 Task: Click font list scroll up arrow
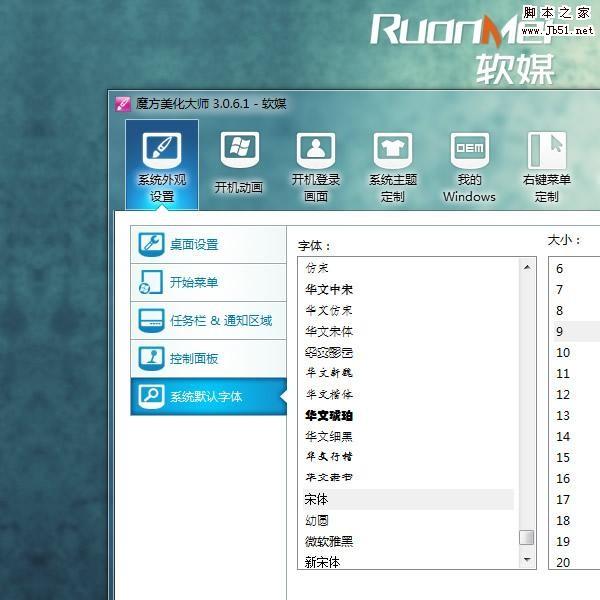(x=526, y=267)
